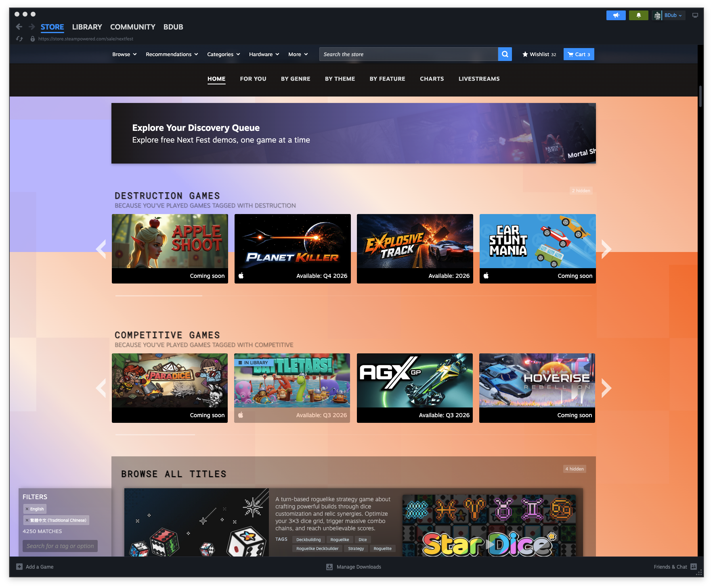The image size is (713, 588).
Task: Open the BY FEATURE tab
Action: point(387,79)
